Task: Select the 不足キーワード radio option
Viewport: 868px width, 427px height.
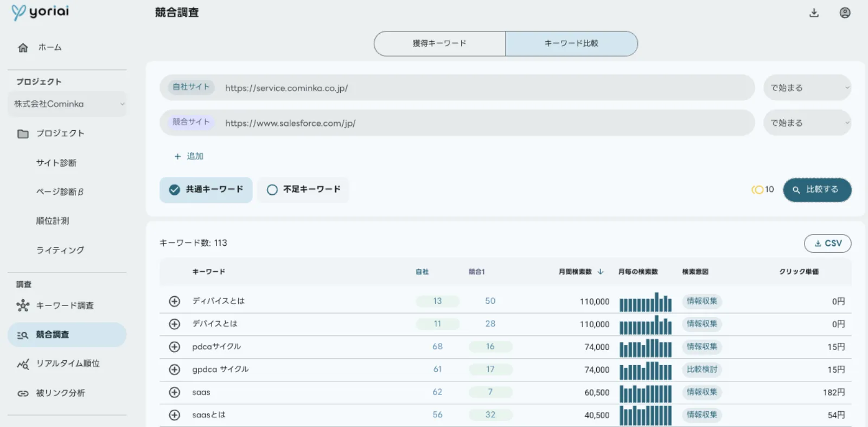Action: tap(303, 190)
